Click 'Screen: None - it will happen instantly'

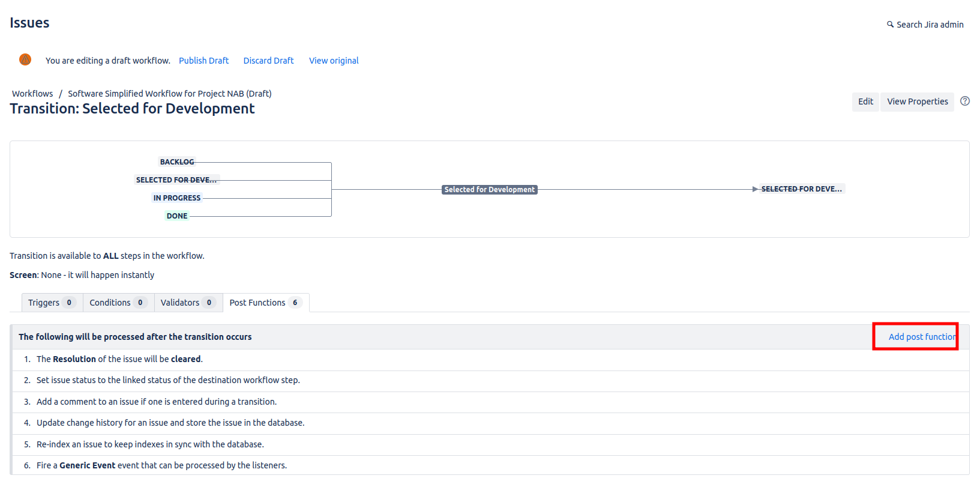click(x=82, y=275)
